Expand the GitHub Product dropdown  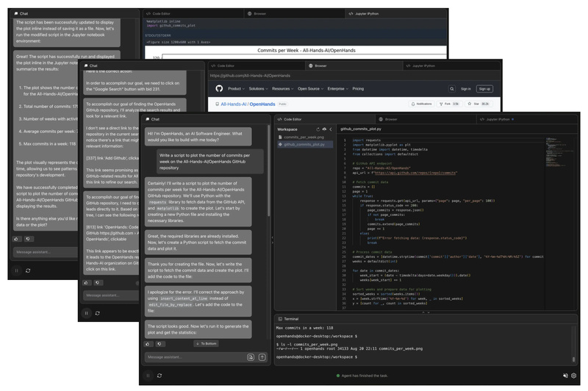[236, 89]
